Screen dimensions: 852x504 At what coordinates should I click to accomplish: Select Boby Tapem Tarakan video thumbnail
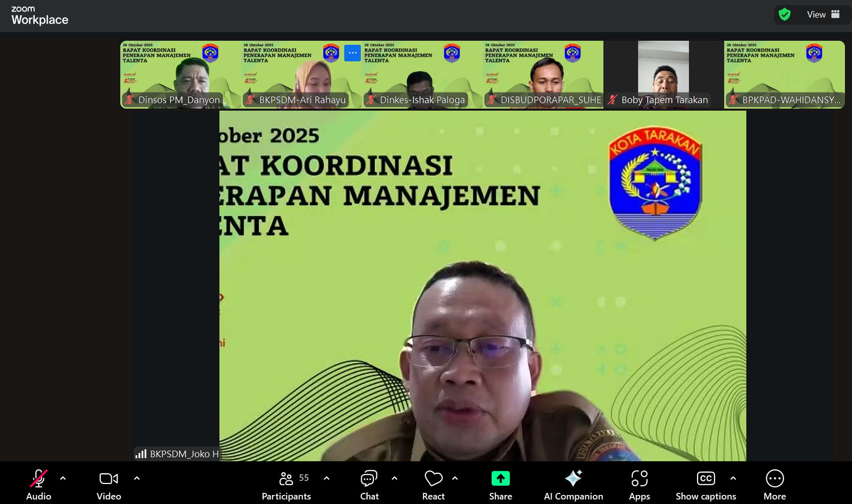click(x=663, y=73)
